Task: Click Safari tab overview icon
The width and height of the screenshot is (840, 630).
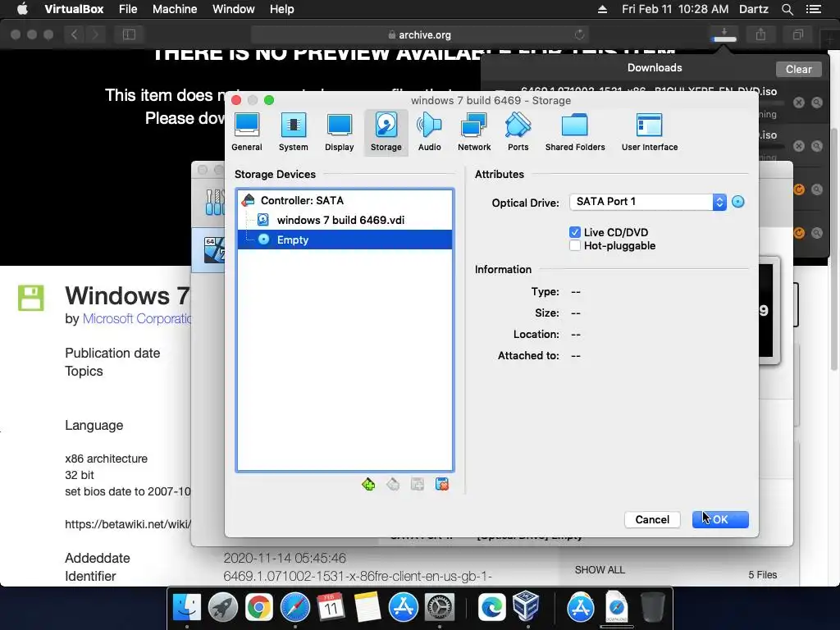Action: (x=797, y=34)
